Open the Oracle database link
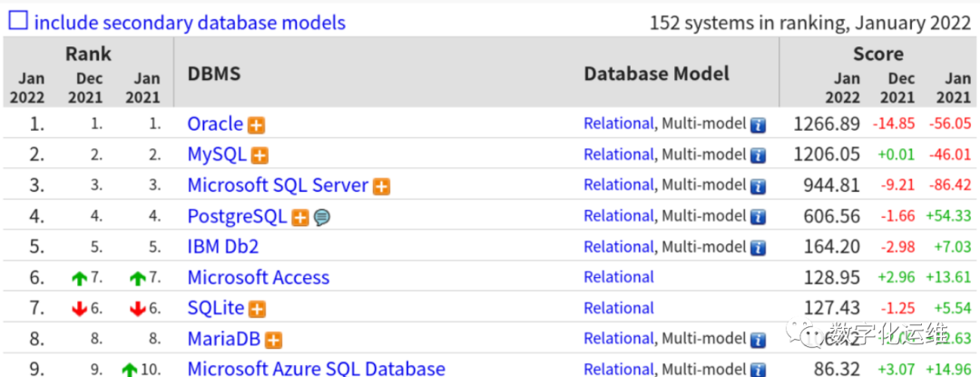This screenshot has height=377, width=980. [215, 124]
